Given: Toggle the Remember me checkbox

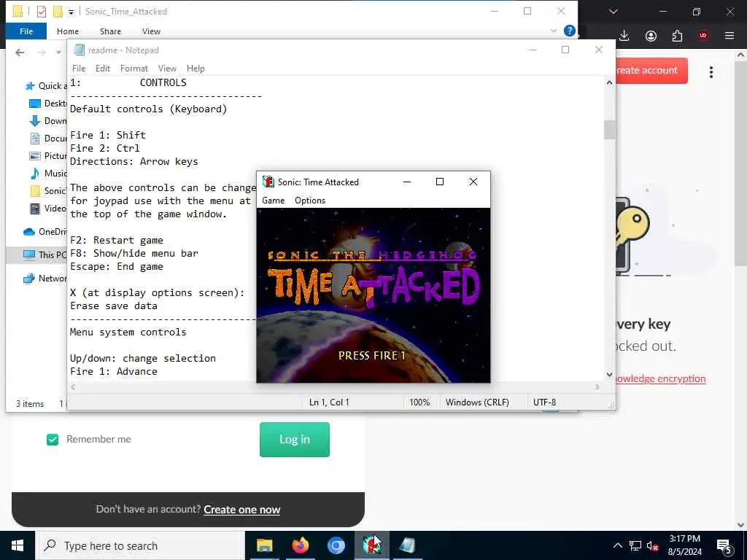Looking at the screenshot, I should (x=53, y=440).
